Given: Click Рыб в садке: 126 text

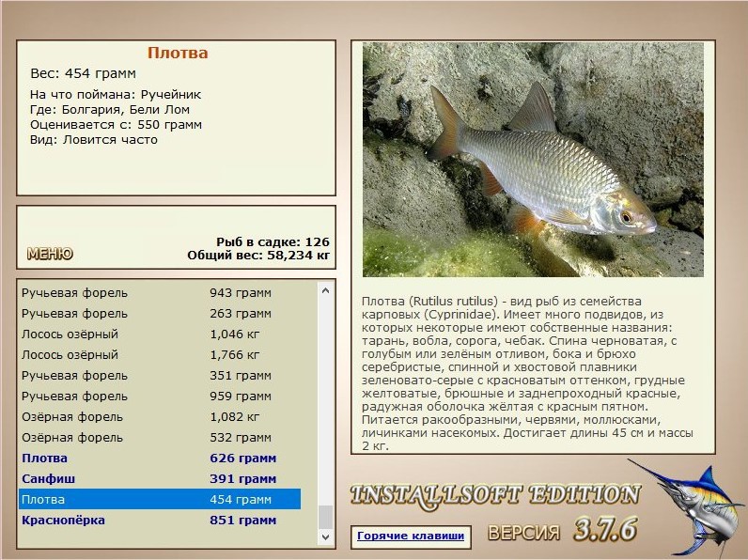Looking at the screenshot, I should pos(273,241).
